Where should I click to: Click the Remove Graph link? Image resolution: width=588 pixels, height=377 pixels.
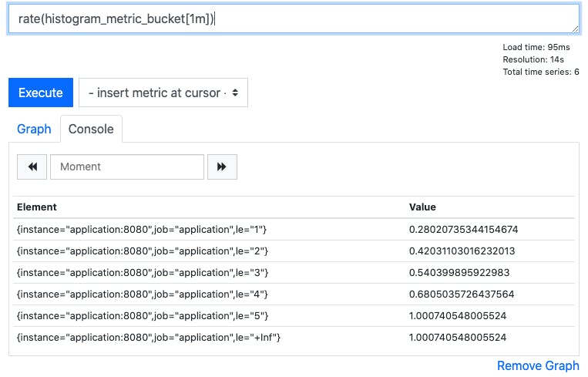[538, 365]
